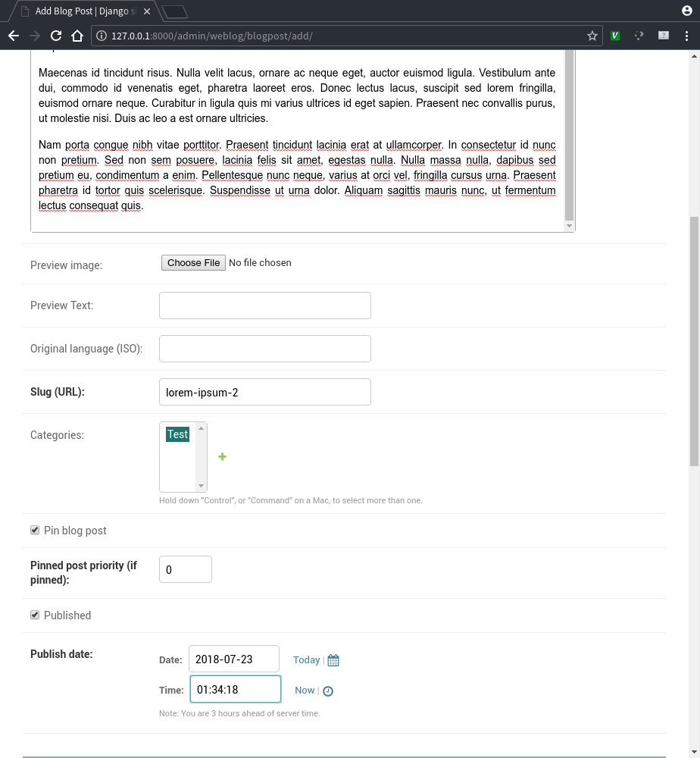Select the Test category in the list
The height and width of the screenshot is (758, 700).
(x=178, y=434)
